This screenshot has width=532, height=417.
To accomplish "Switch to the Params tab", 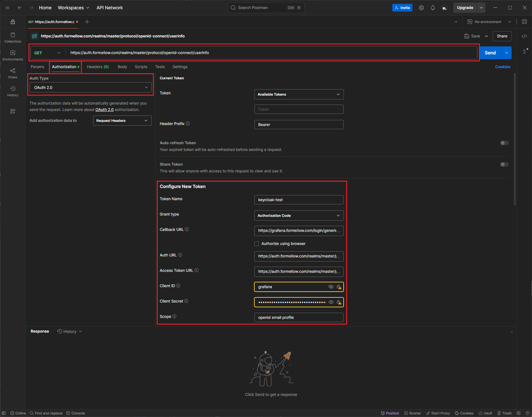I will pyautogui.click(x=37, y=67).
